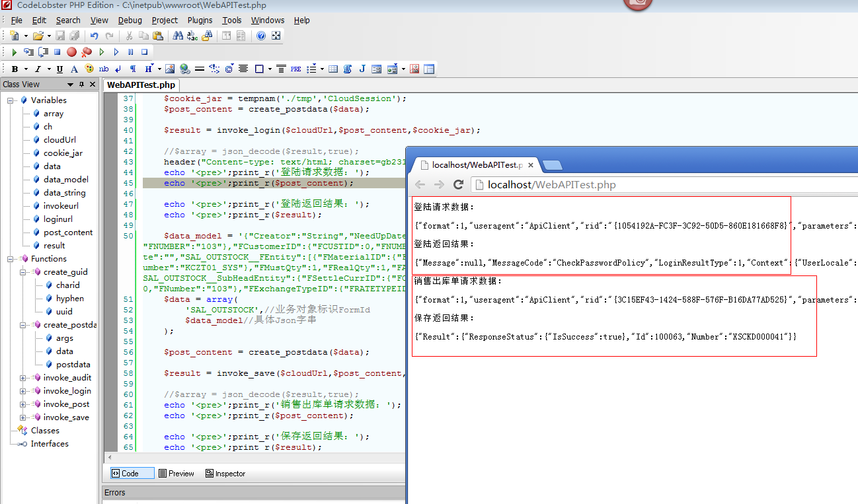This screenshot has width=858, height=504.
Task: Click the Step Into debug icon
Action: point(28,52)
